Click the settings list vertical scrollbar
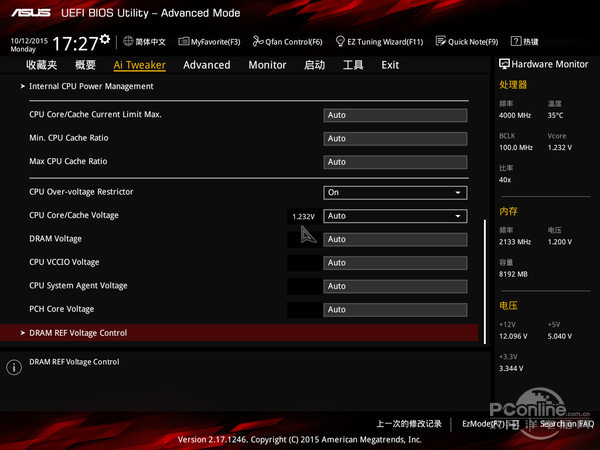Image resolution: width=600 pixels, height=450 pixels. point(485,282)
